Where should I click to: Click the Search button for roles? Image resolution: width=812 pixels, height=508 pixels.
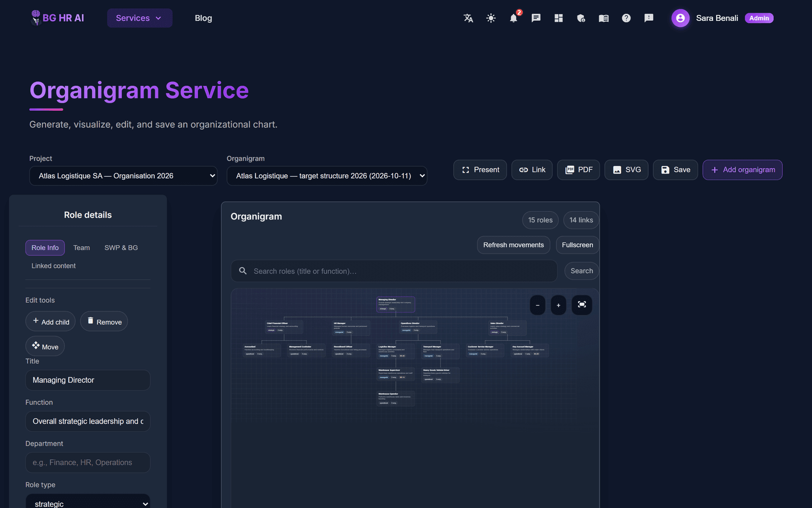click(582, 271)
